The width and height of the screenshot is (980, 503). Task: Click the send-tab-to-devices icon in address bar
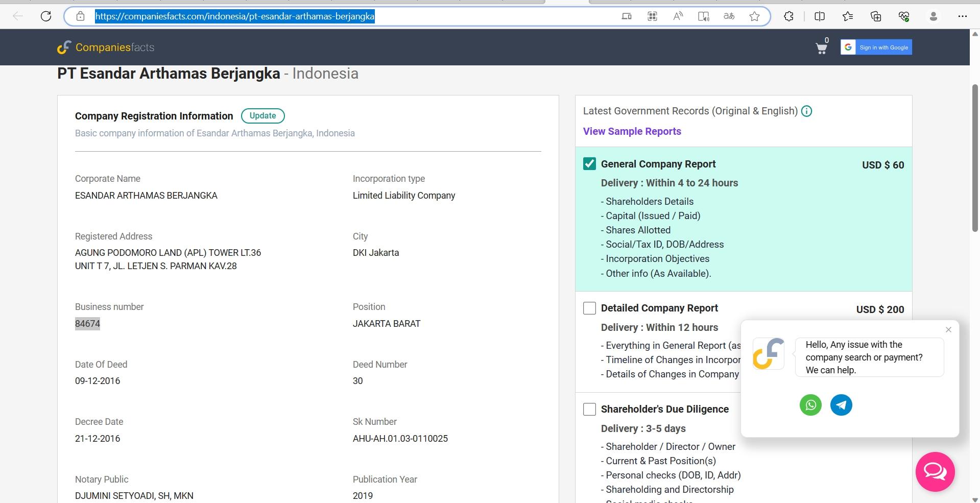627,16
